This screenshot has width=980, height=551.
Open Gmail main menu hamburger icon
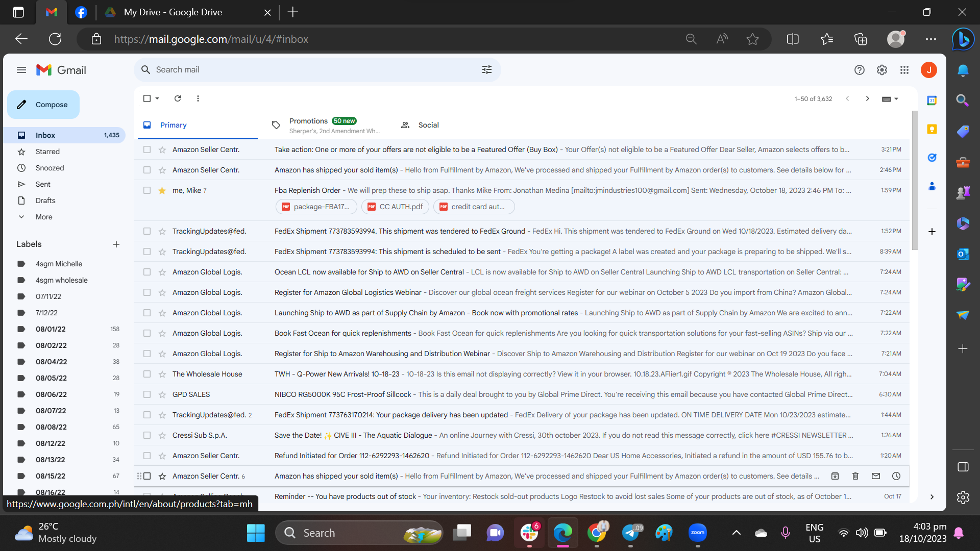(21, 70)
